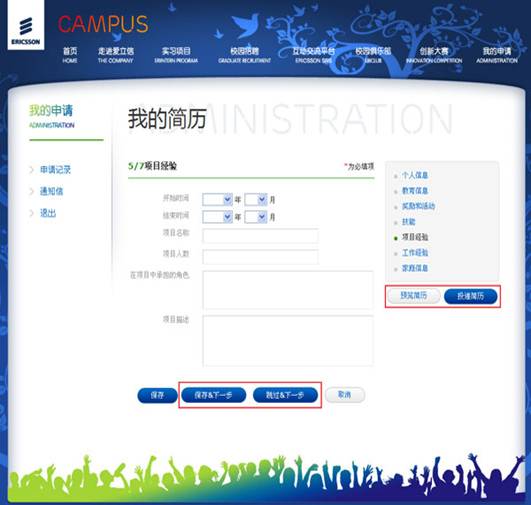Click the 保存 save button
Image resolution: width=531 pixels, height=505 pixels.
[157, 395]
